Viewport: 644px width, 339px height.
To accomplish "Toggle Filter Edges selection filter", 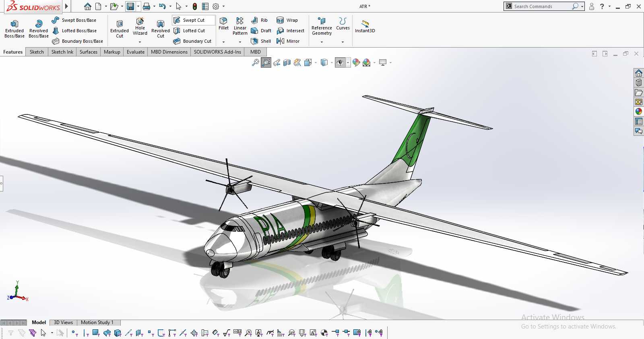I will point(86,333).
